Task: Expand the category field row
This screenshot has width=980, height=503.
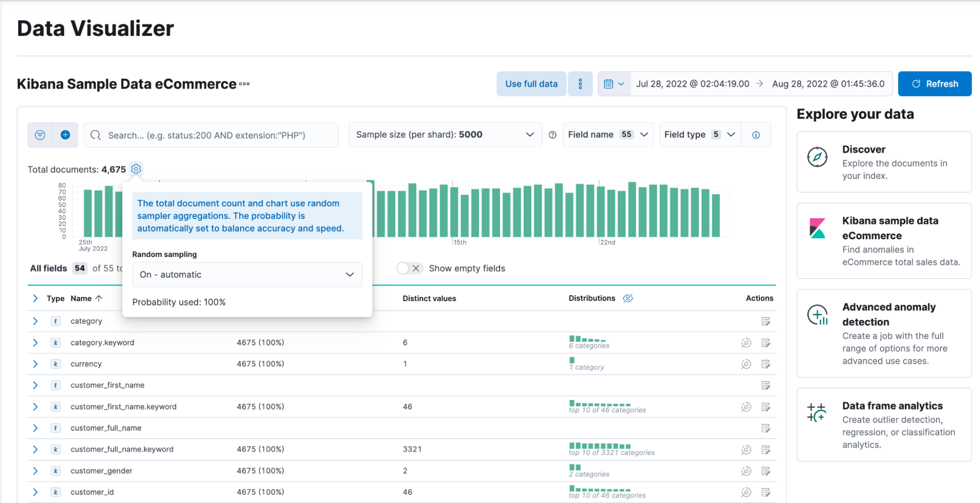Action: tap(35, 321)
